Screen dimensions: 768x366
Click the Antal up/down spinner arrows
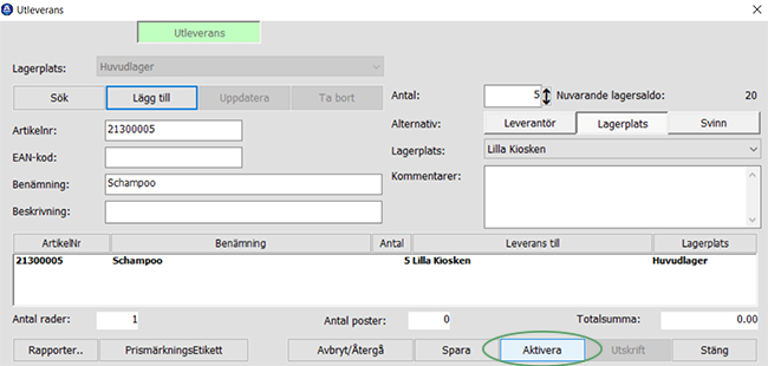[547, 96]
